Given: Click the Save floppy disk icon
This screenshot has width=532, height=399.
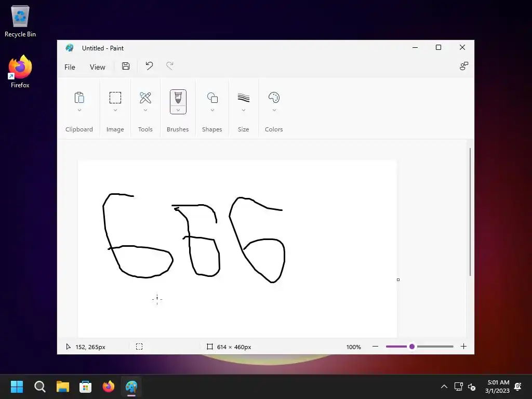Looking at the screenshot, I should coord(126,66).
